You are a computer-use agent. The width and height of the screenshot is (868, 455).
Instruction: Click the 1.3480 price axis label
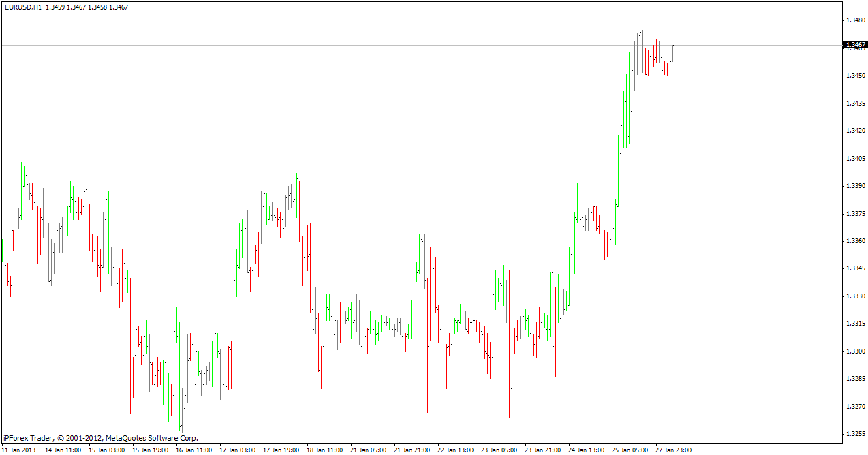pyautogui.click(x=855, y=20)
